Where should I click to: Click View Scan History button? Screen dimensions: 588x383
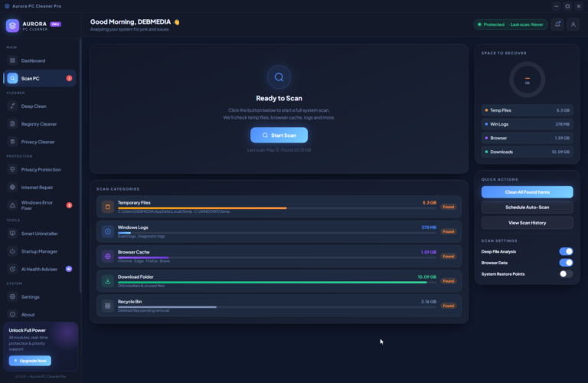[527, 223]
